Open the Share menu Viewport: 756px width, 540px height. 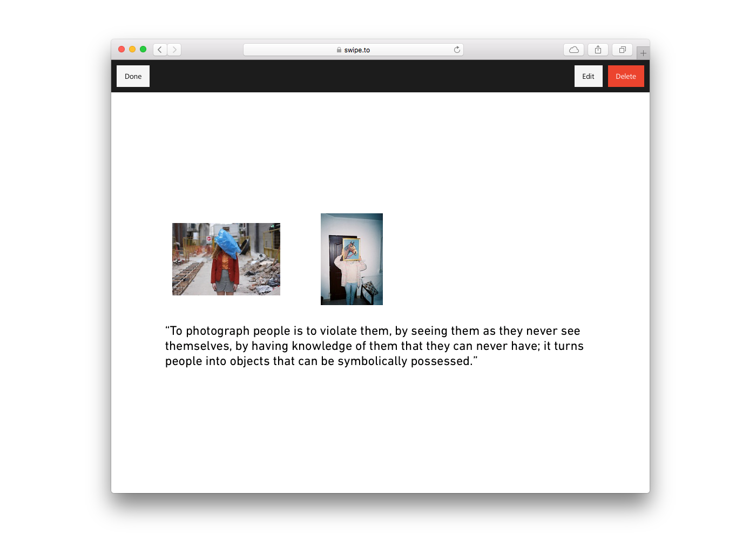point(598,49)
